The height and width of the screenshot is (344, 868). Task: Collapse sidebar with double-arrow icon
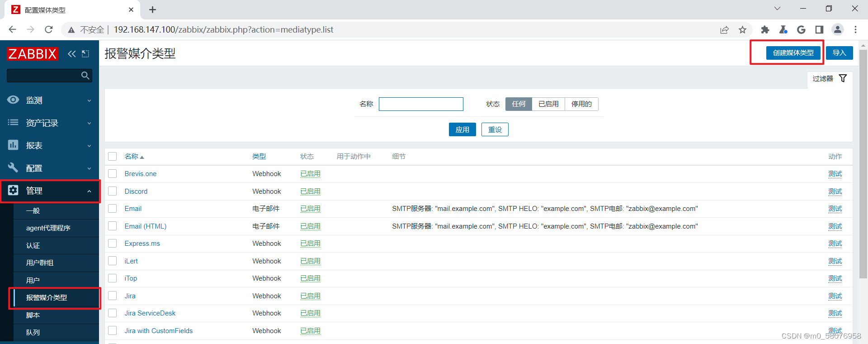72,54
